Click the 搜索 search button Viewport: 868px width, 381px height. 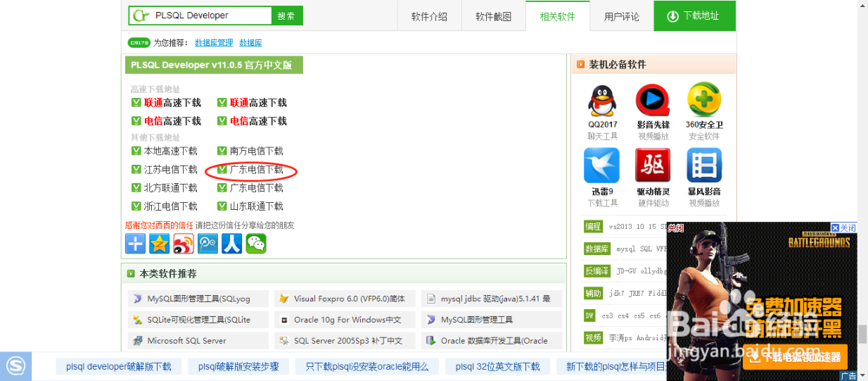pyautogui.click(x=286, y=16)
